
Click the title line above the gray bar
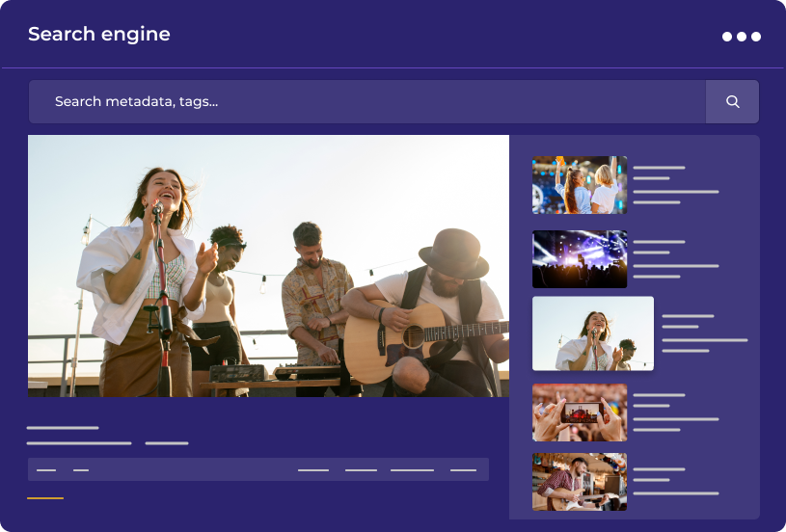click(63, 428)
